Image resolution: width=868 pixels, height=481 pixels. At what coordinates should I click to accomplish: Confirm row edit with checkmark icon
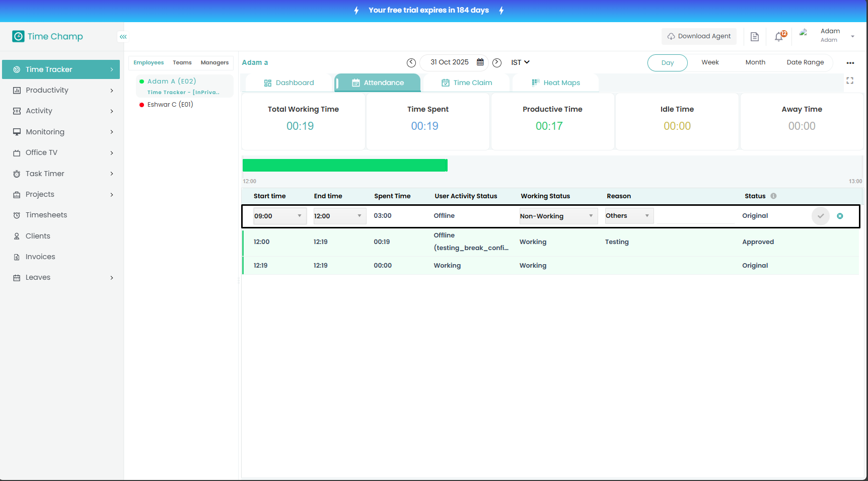[820, 216]
